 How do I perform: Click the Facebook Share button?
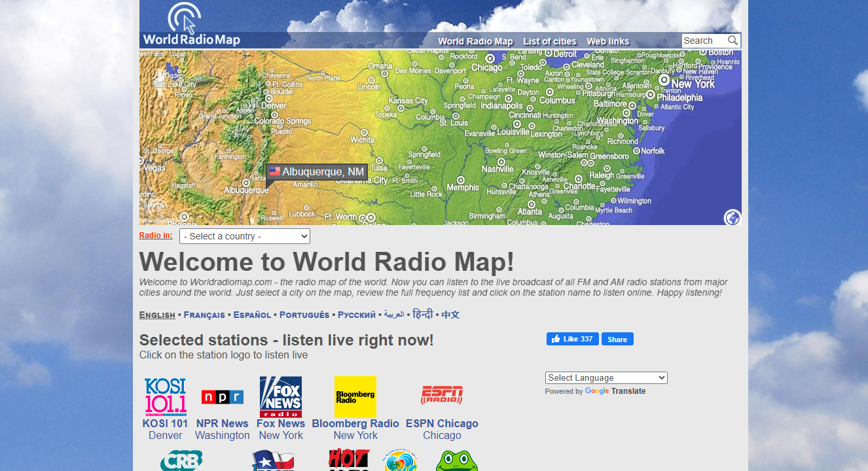tap(616, 339)
